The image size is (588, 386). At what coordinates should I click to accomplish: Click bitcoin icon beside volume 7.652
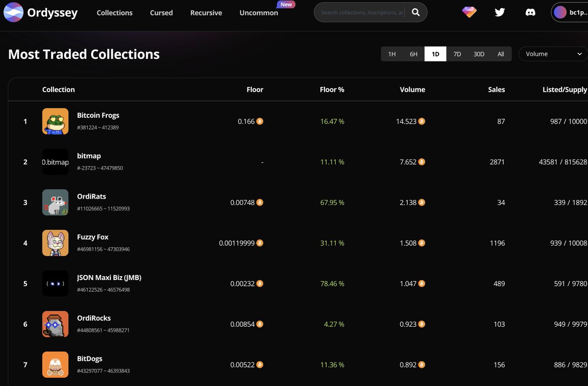click(x=421, y=162)
